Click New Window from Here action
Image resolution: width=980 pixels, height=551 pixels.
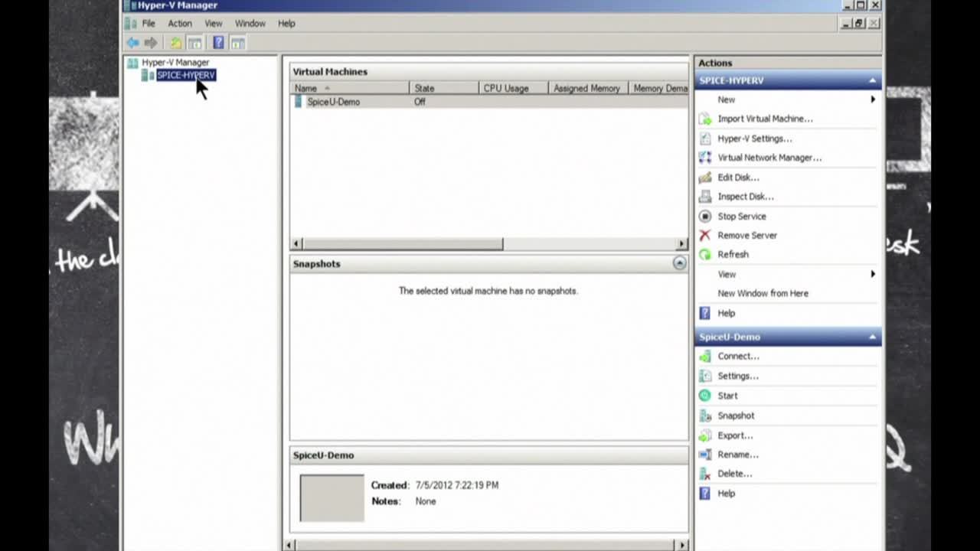(763, 293)
